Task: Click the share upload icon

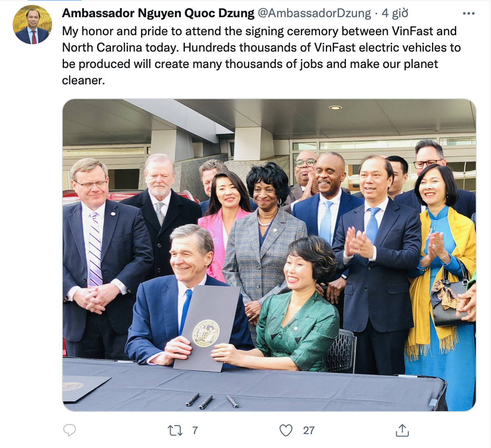Action: tap(402, 430)
